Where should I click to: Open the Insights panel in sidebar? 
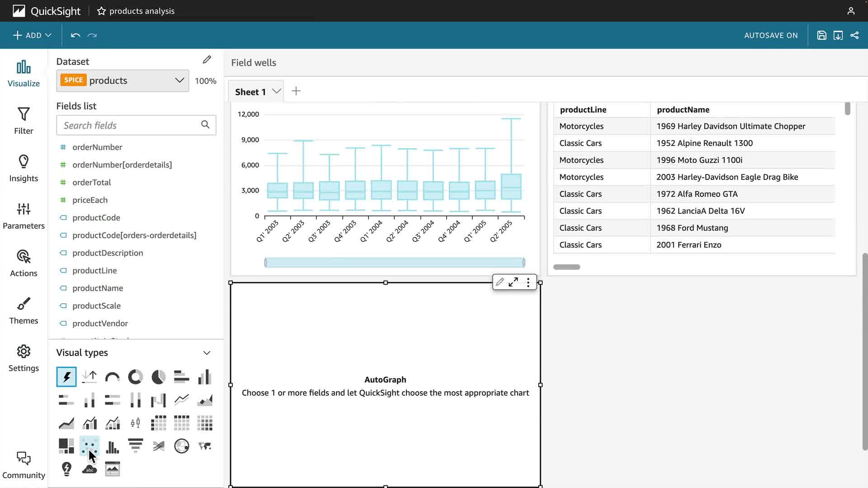[24, 168]
